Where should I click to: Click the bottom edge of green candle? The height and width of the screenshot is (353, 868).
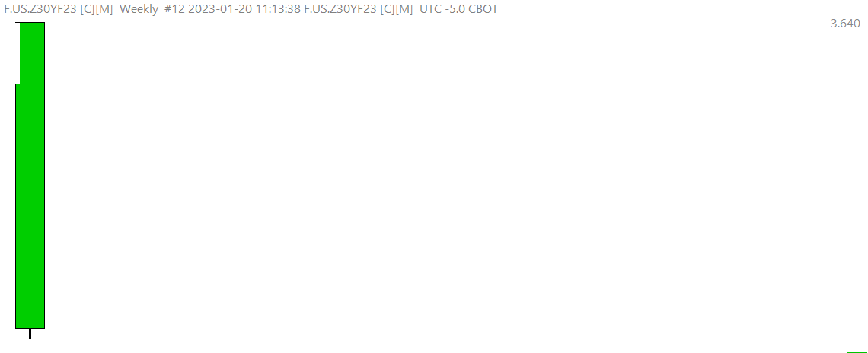[30, 328]
